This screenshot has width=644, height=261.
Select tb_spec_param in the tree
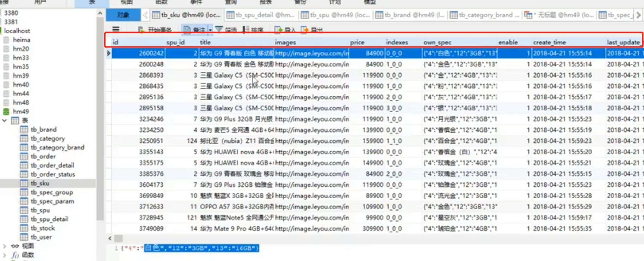52,202
